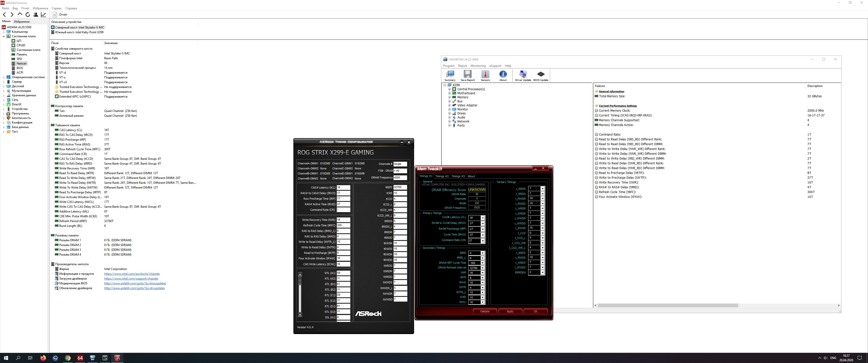This screenshot has width=868, height=363.
Task: Expand the Компьютер tree node in AIDA64
Action: pyautogui.click(x=4, y=32)
